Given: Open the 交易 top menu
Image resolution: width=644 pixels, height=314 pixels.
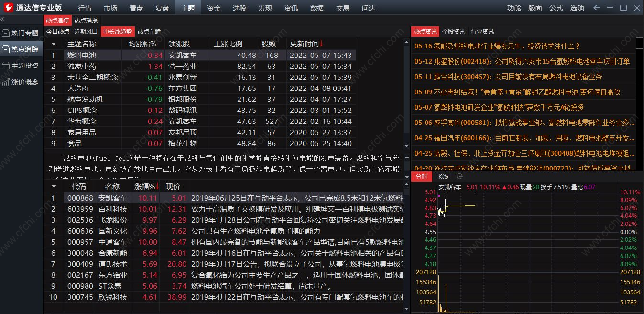Looking at the screenshot, I should [343, 8].
